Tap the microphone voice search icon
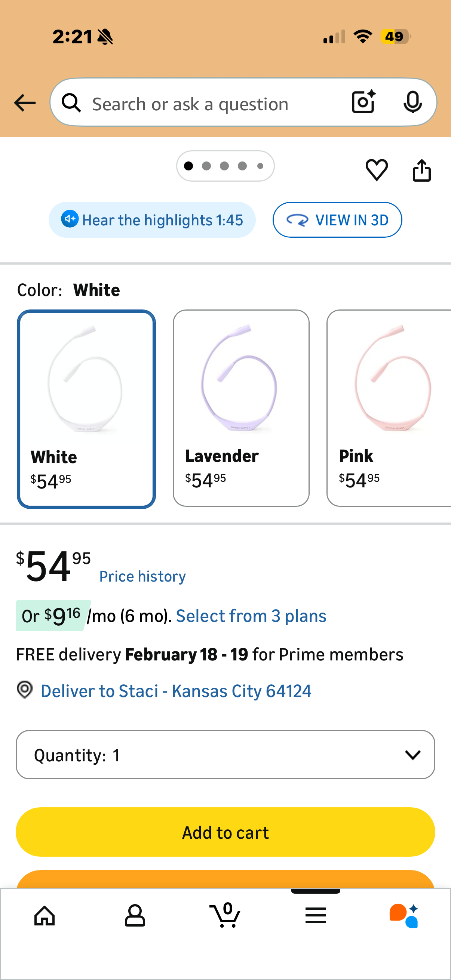The width and height of the screenshot is (451, 980). (x=412, y=102)
